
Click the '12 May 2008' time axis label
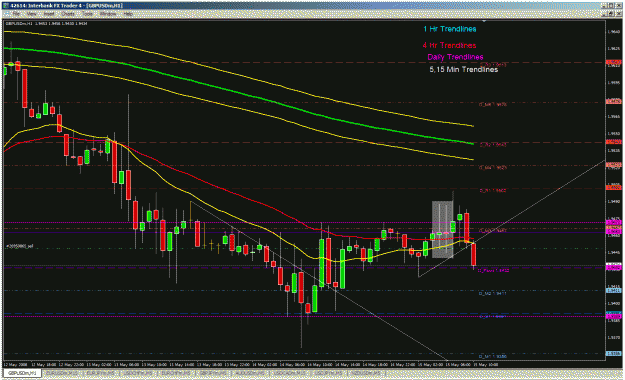(16, 364)
